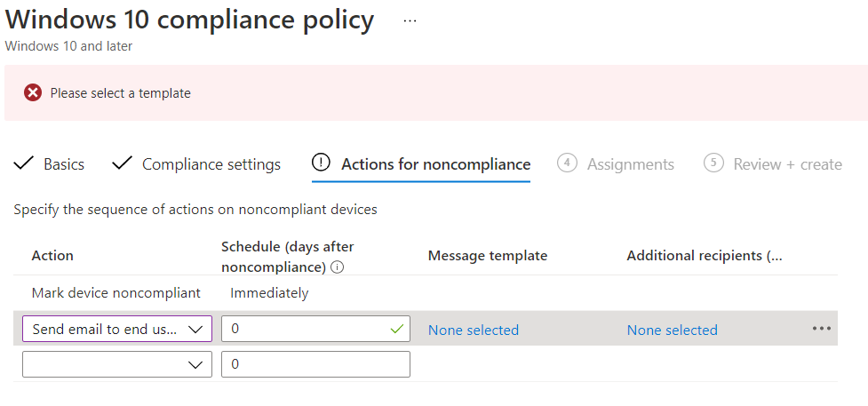868x406 pixels.
Task: Click the Windows 10 and later subtitle
Action: 68,46
